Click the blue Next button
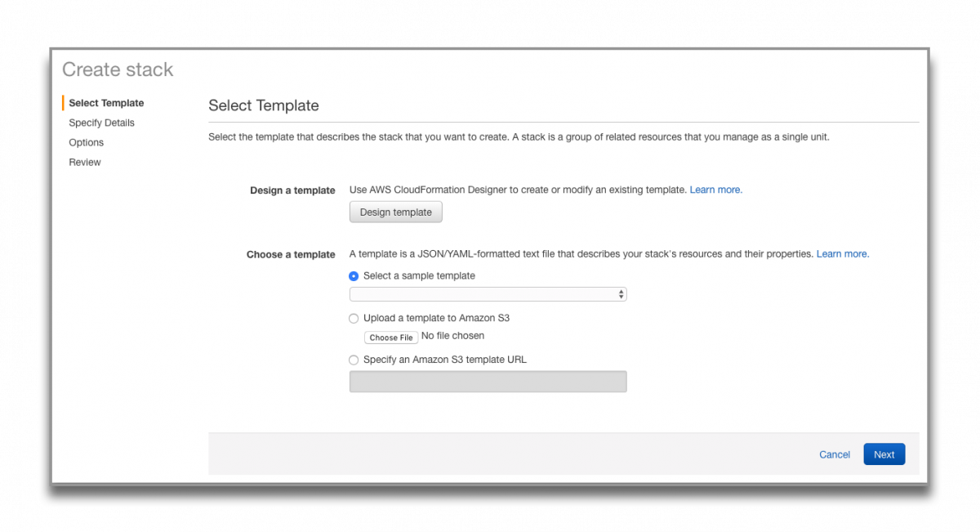This screenshot has width=980, height=532. (x=884, y=454)
